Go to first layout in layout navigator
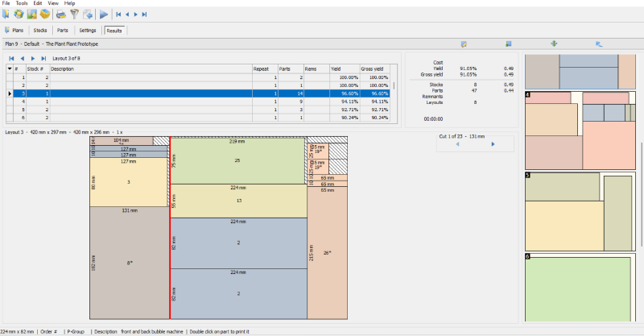Viewport: 644px width, 336px height. (x=11, y=59)
